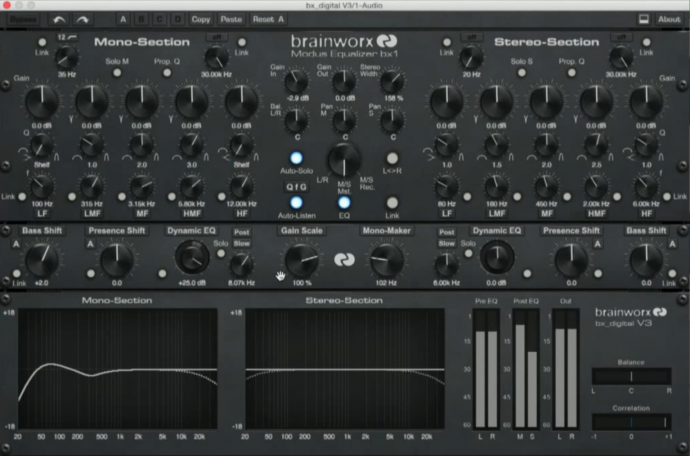This screenshot has width=690, height=456.
Task: Toggle the L<>R channel swap
Action: (x=392, y=158)
